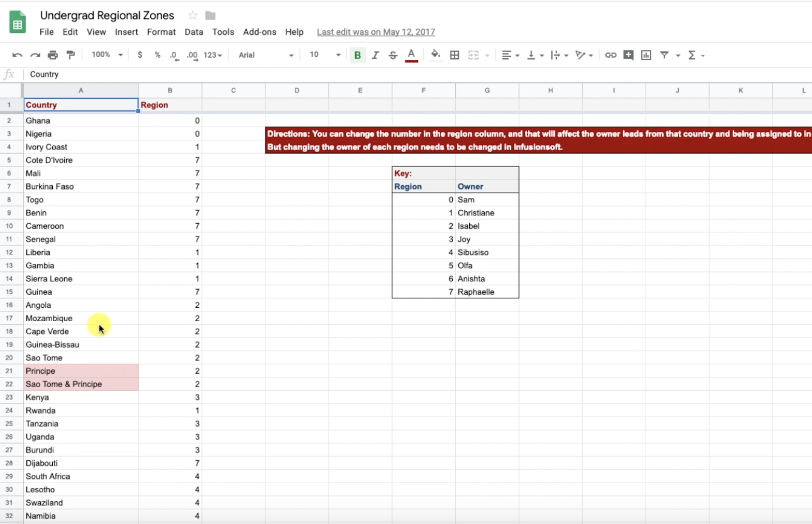This screenshot has width=812, height=524.
Task: Select the South Africa cell
Action: tap(81, 476)
